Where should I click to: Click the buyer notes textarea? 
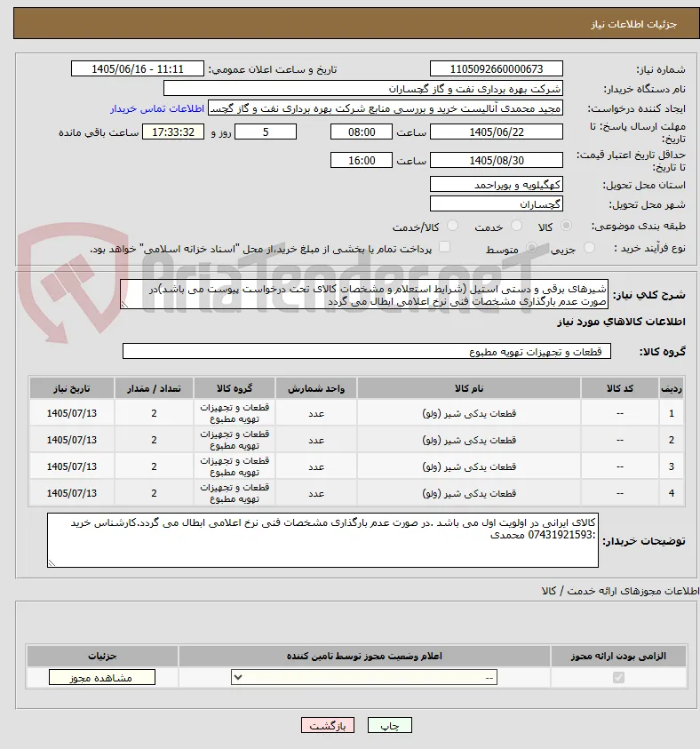322,540
